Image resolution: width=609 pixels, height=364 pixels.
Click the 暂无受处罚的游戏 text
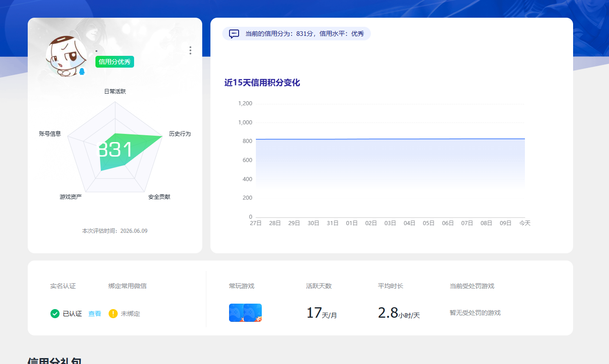point(475,313)
